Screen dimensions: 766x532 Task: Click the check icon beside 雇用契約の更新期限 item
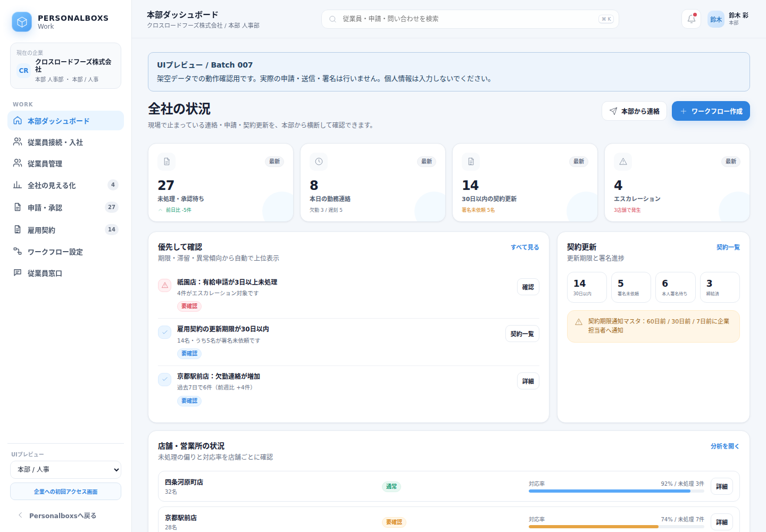(x=165, y=332)
